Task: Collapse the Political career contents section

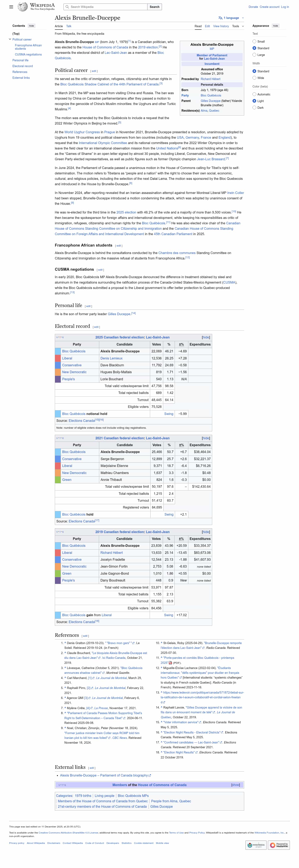Action: pyautogui.click(x=10, y=40)
